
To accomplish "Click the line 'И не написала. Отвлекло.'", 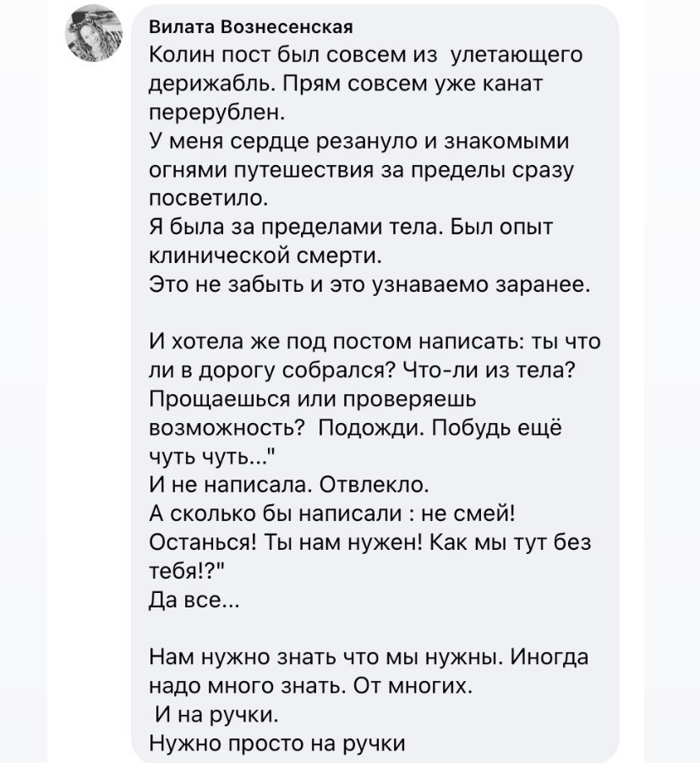I will tap(288, 486).
